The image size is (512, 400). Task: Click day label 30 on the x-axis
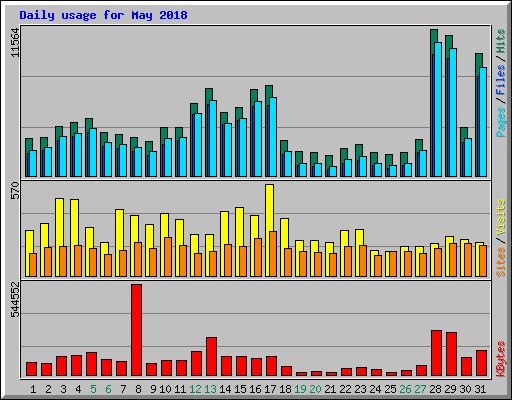pyautogui.click(x=465, y=389)
